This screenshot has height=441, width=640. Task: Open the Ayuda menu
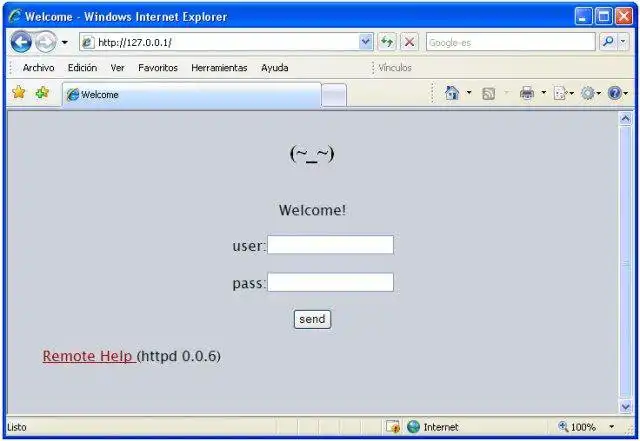point(275,68)
